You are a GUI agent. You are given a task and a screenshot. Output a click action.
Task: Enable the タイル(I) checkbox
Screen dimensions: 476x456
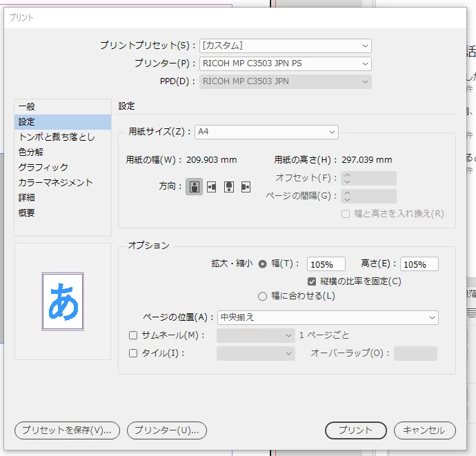pyautogui.click(x=133, y=353)
